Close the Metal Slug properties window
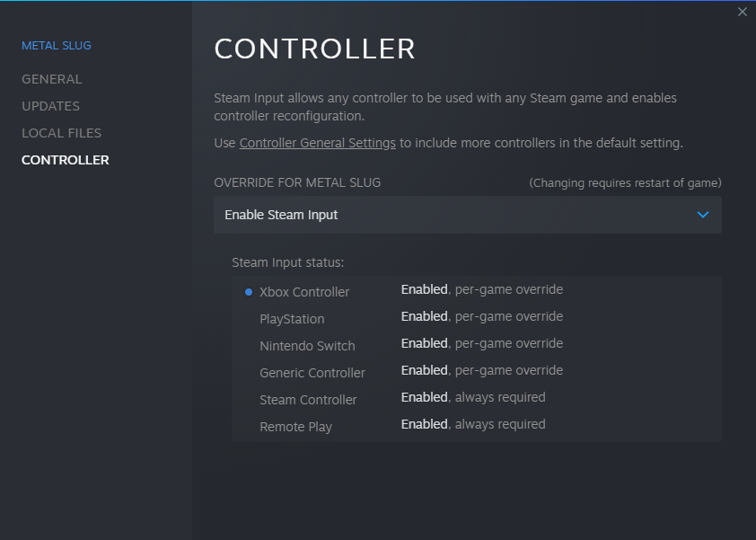756x540 pixels. [742, 12]
